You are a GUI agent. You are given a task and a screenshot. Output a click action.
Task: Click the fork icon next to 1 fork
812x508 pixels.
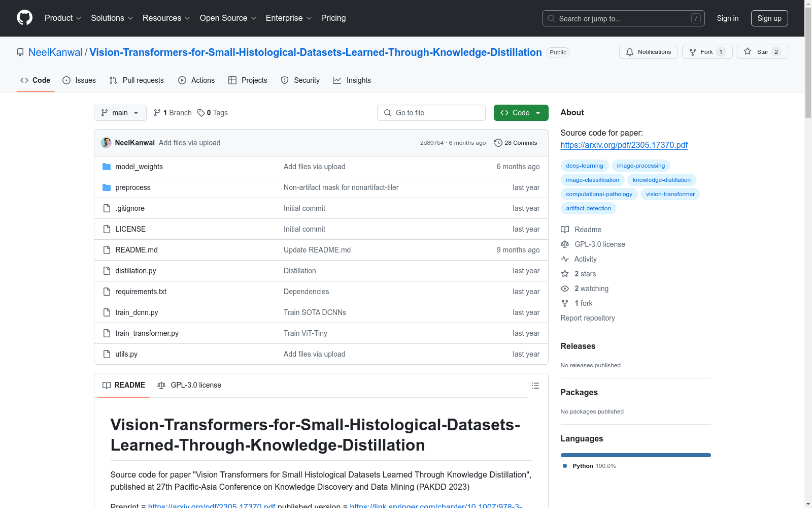coord(565,303)
